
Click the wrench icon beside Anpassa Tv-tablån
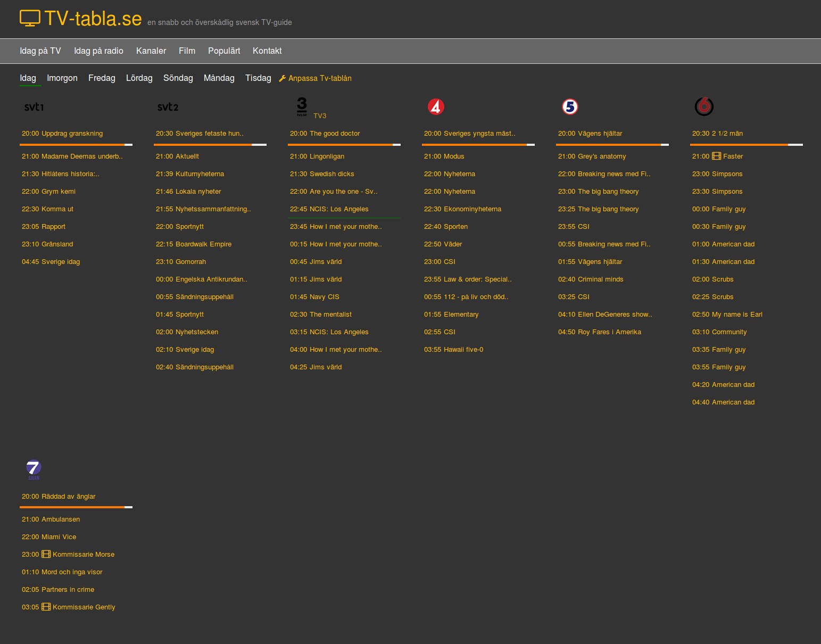(283, 78)
